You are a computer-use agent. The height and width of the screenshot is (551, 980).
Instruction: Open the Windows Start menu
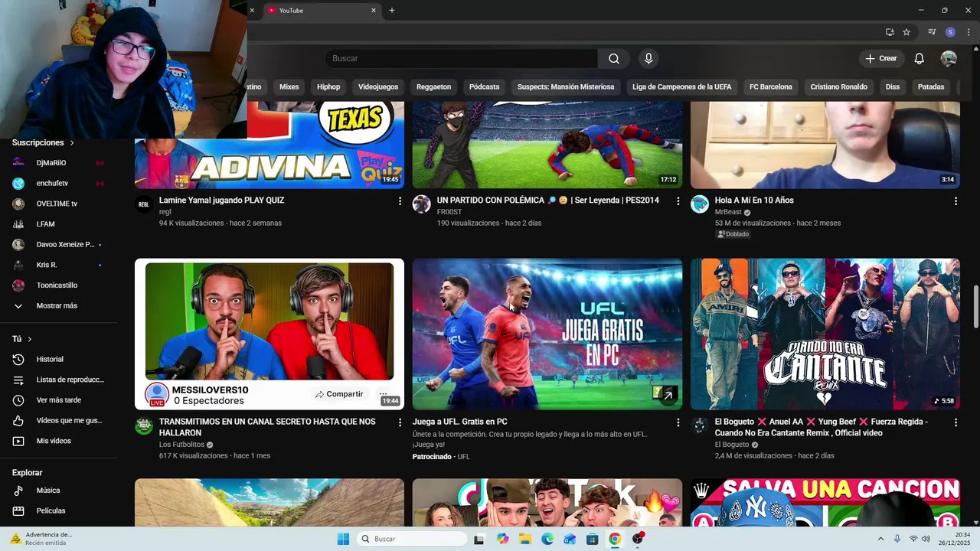[x=343, y=539]
